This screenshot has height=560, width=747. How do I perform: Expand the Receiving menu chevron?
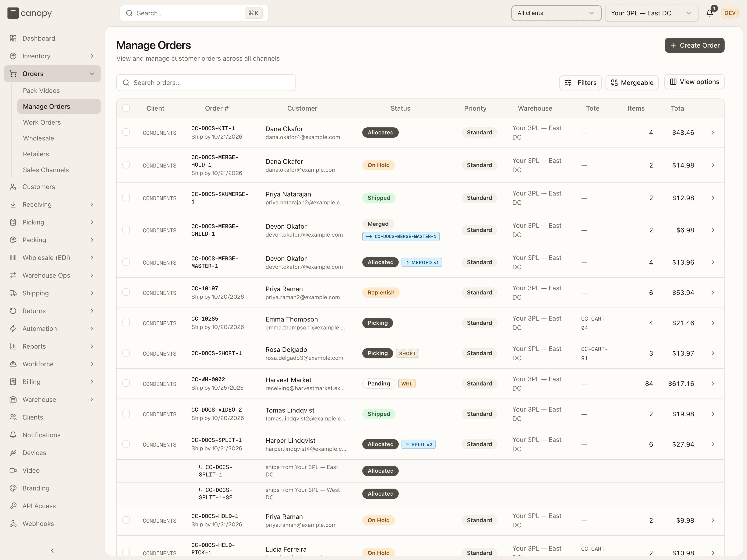click(x=92, y=205)
